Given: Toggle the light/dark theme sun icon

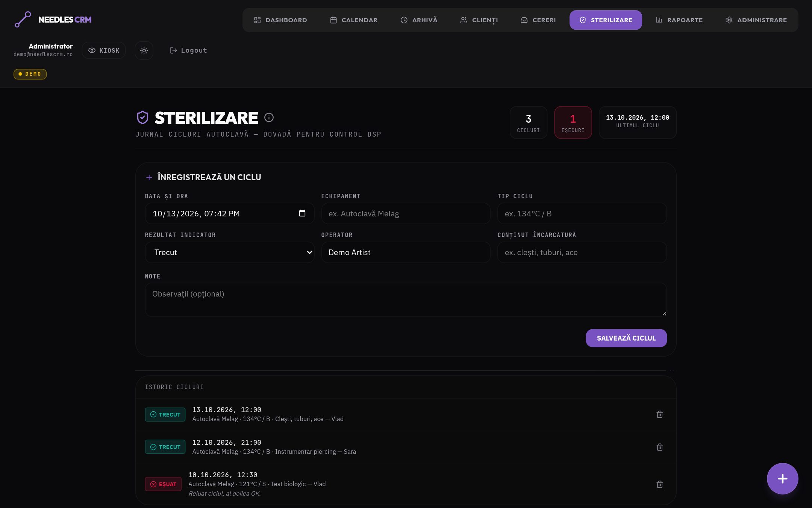Looking at the screenshot, I should point(144,50).
